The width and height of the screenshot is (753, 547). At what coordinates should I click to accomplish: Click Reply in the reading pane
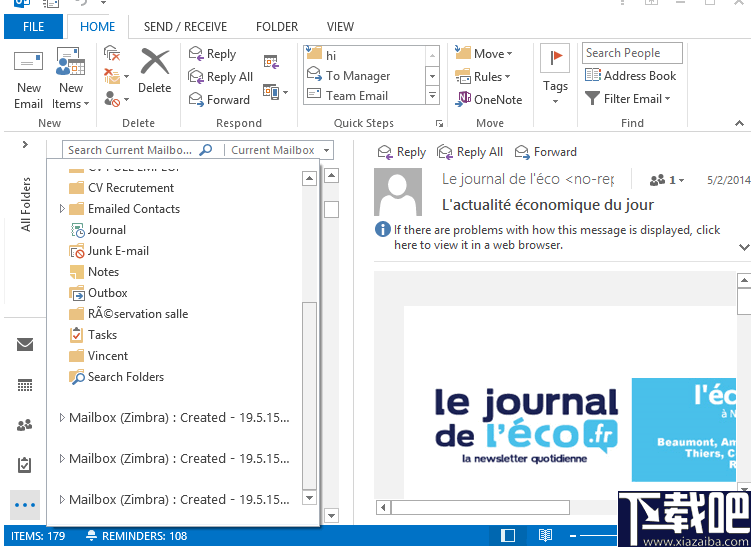402,152
